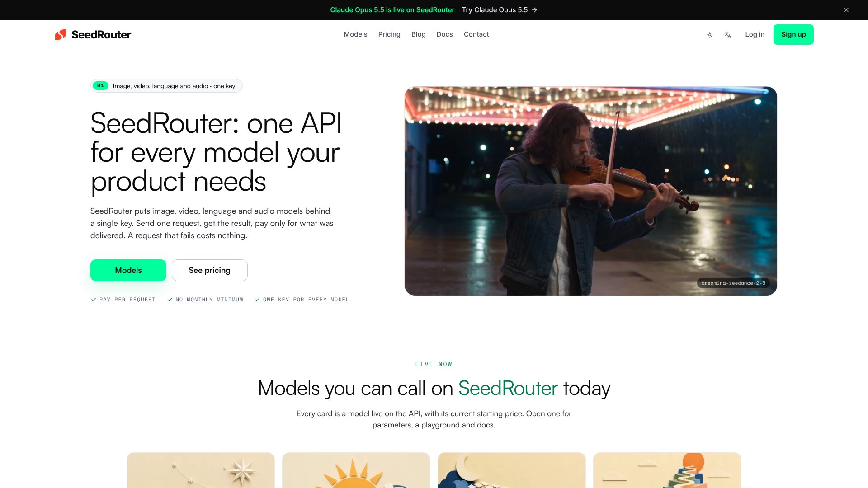Click the green Sign up button
This screenshot has width=868, height=488.
pos(793,34)
